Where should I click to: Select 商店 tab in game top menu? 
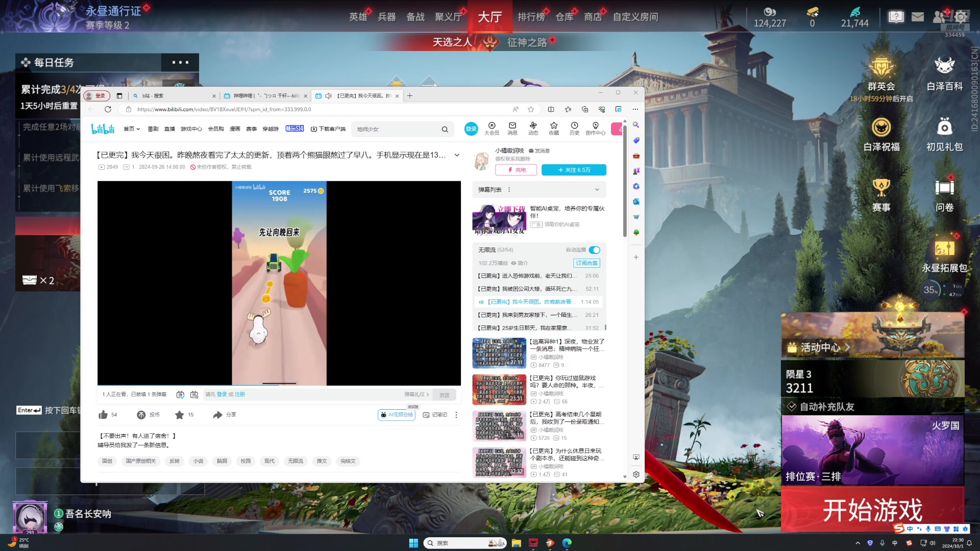(593, 17)
